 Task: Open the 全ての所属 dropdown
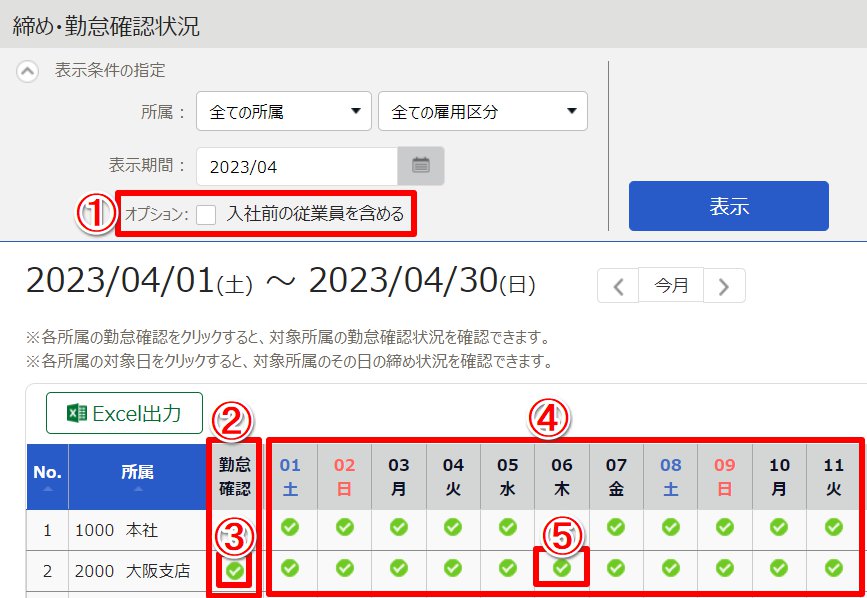click(284, 111)
